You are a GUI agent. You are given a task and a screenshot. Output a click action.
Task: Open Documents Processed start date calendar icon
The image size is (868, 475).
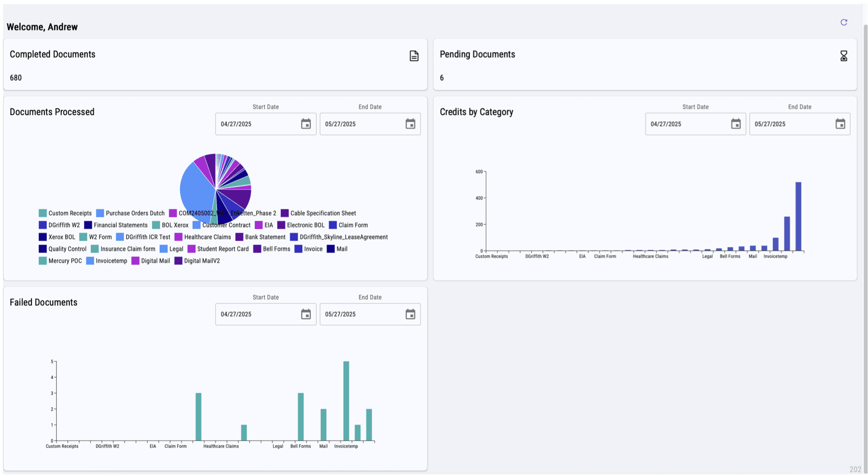point(306,124)
